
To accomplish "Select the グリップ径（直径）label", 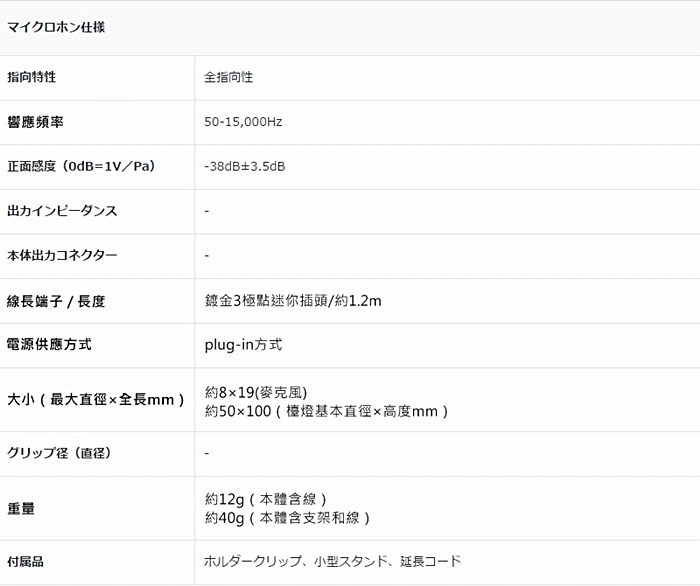I will pos(59,453).
